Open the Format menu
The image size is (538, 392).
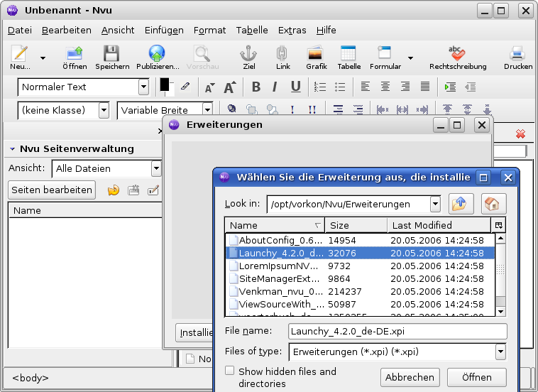pyautogui.click(x=209, y=31)
